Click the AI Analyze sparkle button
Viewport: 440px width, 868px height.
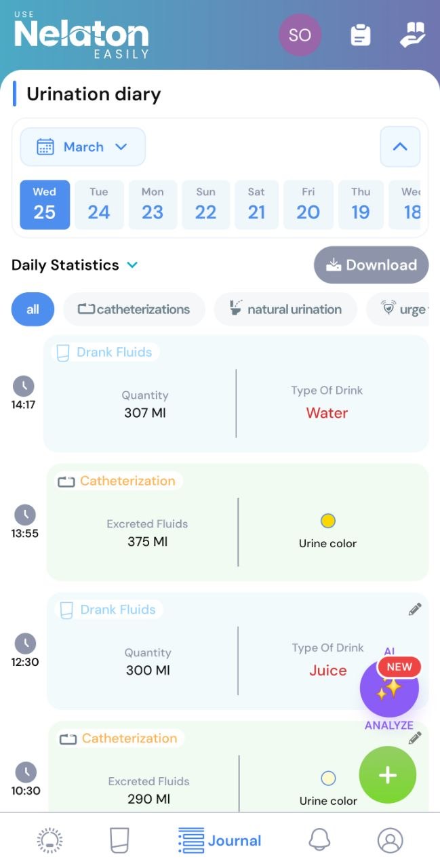389,688
